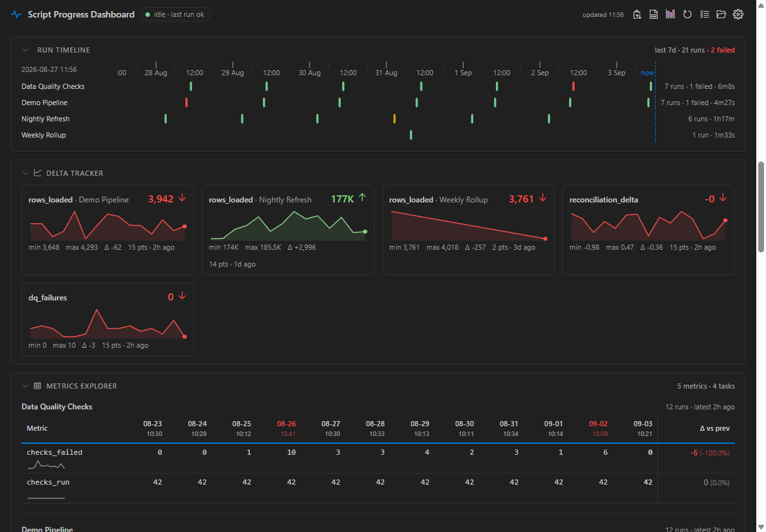The height and width of the screenshot is (532, 766).
Task: Click down arrow on Weekly Rollup card
Action: tap(543, 198)
